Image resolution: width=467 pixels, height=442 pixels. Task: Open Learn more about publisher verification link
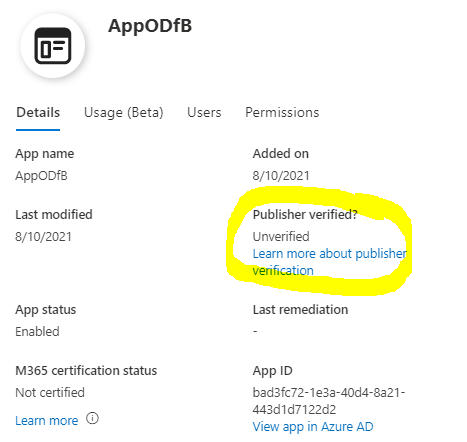pos(329,262)
